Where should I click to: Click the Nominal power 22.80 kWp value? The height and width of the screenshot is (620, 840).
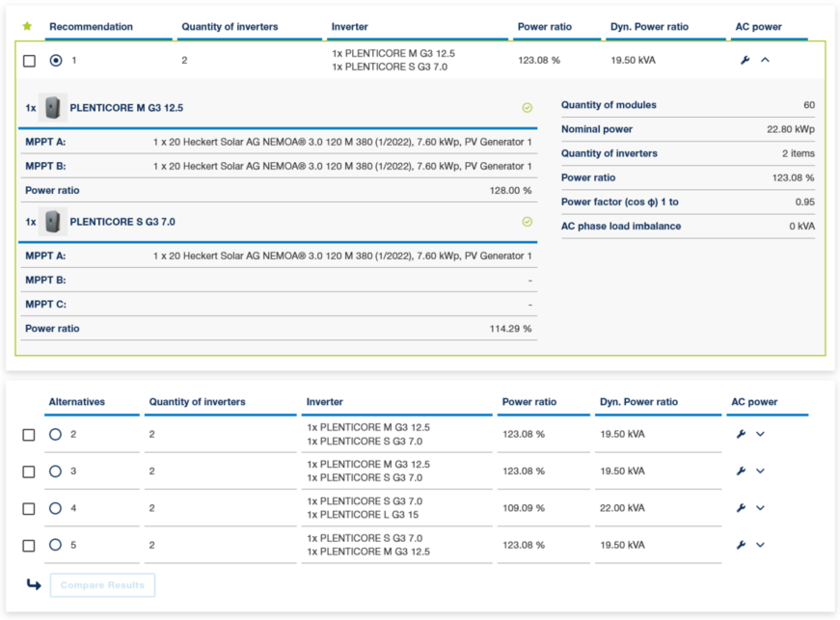pyautogui.click(x=791, y=129)
